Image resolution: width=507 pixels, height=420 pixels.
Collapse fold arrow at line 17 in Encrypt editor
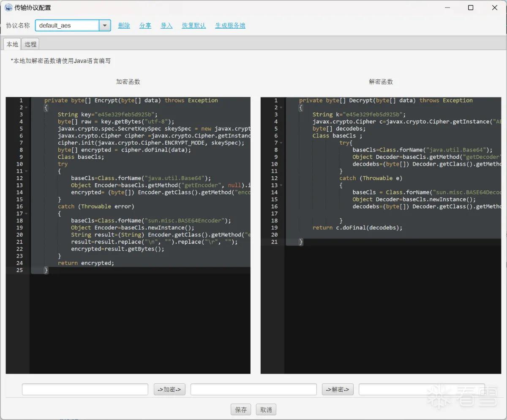pos(26,214)
